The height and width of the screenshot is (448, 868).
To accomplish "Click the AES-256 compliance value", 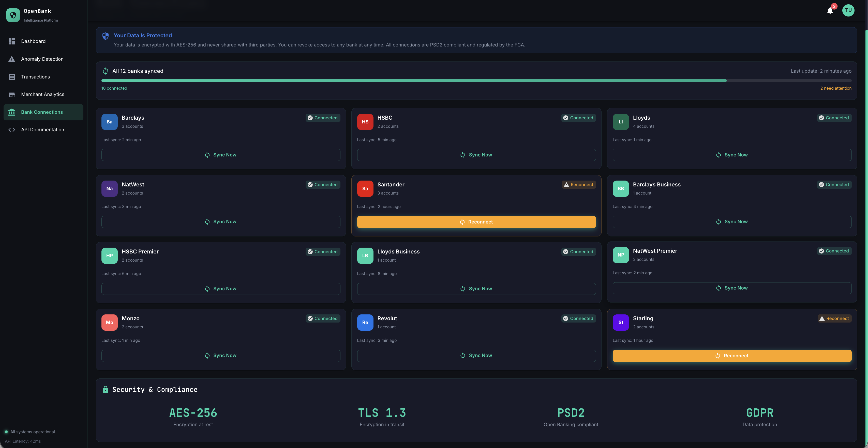I will (x=193, y=413).
